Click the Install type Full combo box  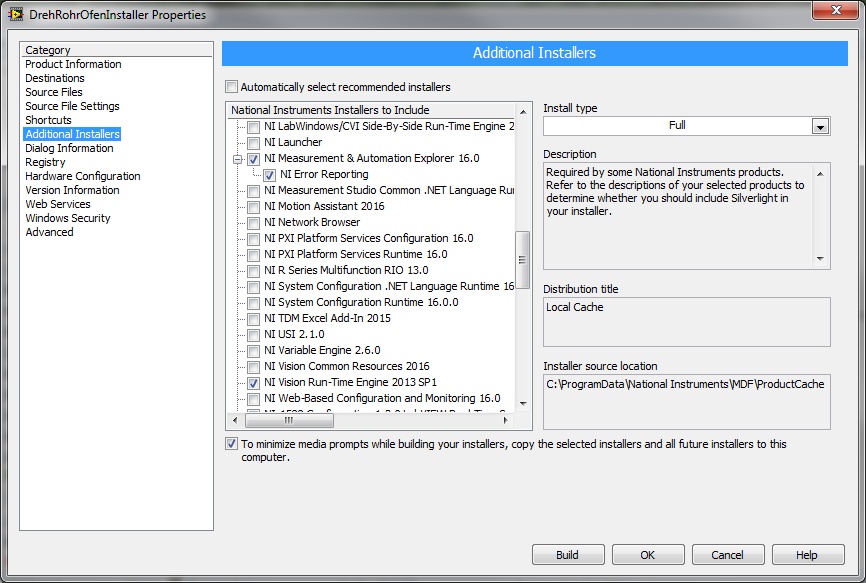point(687,126)
